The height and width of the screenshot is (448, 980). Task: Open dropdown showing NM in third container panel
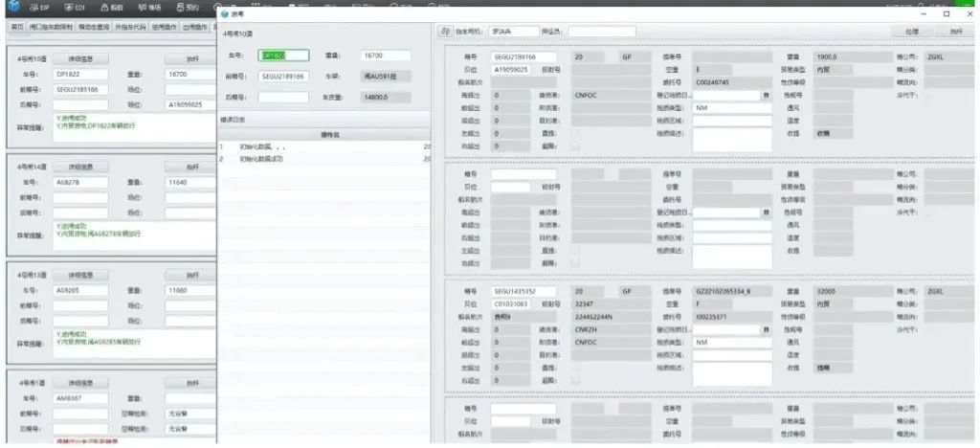click(732, 342)
